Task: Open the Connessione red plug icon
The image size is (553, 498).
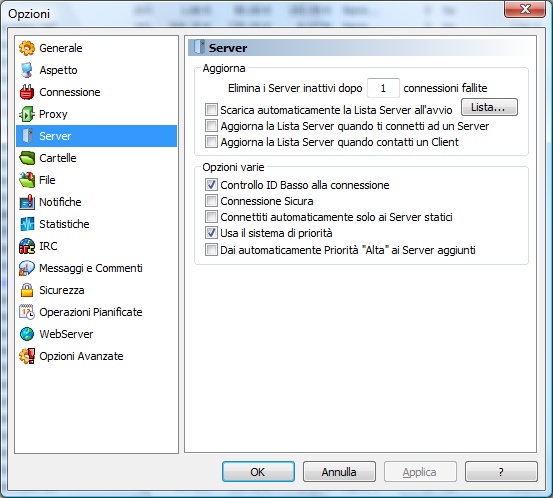Action: point(27,92)
